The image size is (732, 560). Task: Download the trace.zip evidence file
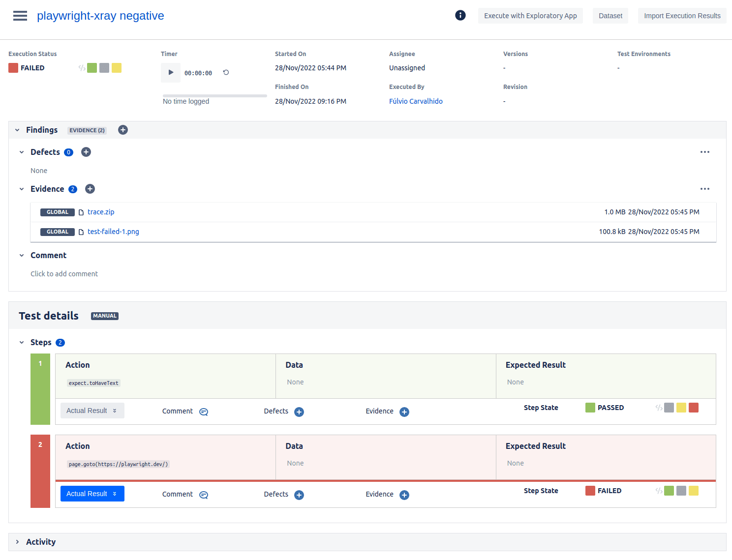[101, 212]
